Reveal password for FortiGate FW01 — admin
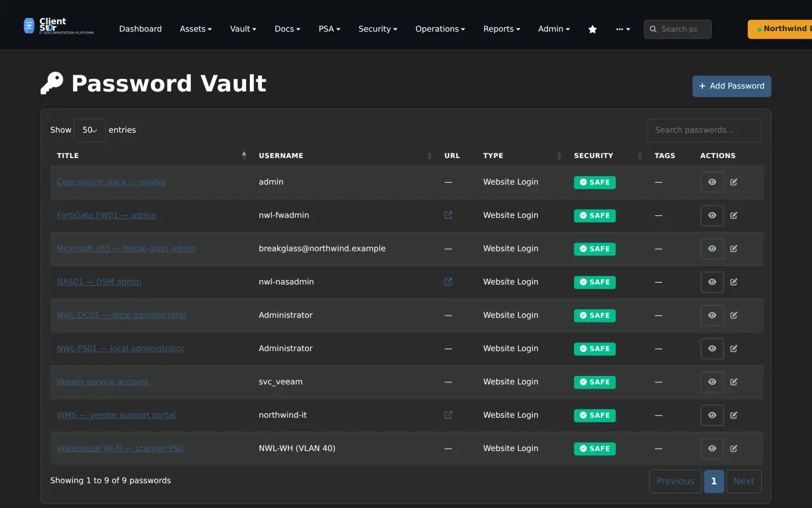812x508 pixels. pos(712,215)
